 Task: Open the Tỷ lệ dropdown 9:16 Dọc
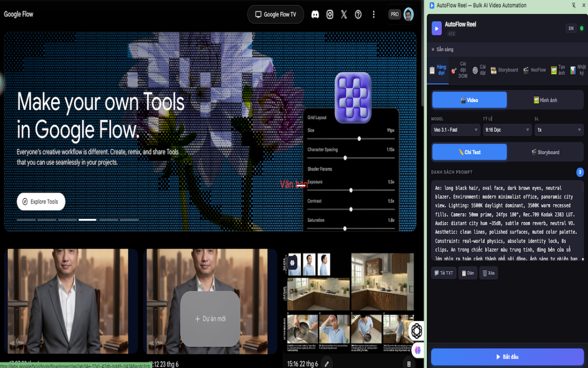507,130
